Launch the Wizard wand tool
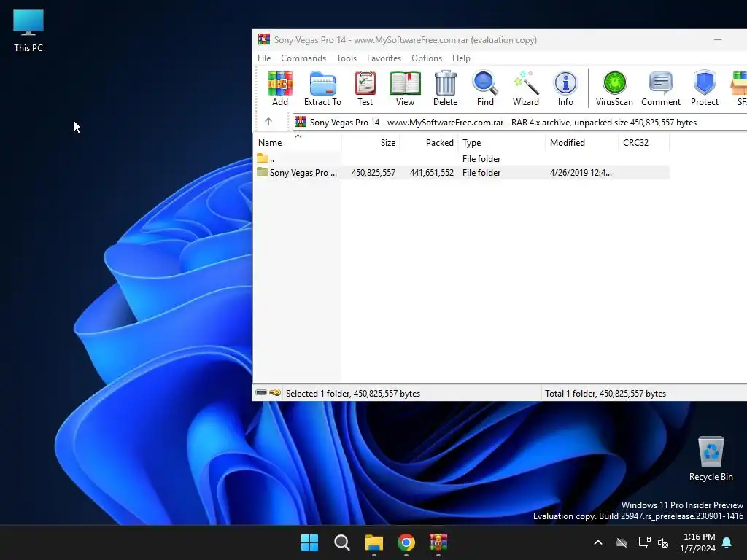Screen dimensions: 747x560 tap(525, 88)
